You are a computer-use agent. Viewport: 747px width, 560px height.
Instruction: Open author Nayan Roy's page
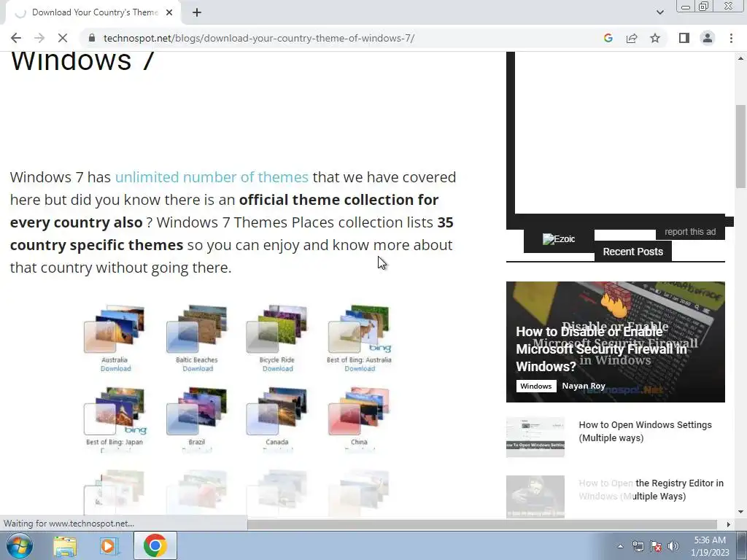coord(584,386)
